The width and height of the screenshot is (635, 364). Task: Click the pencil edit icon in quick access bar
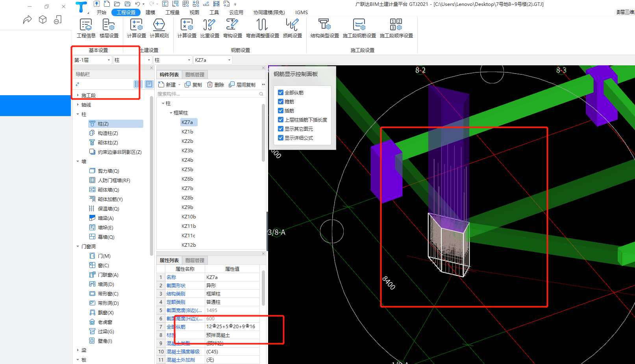206,4
